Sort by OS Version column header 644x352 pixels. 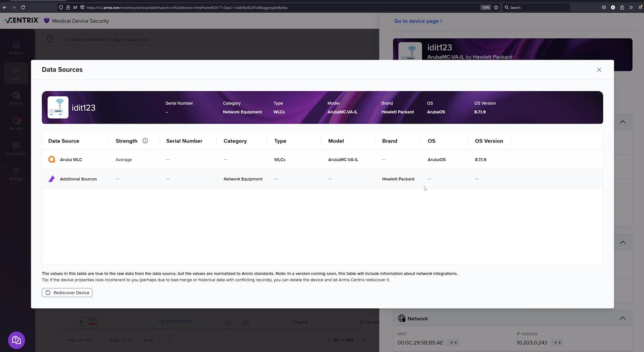click(489, 141)
